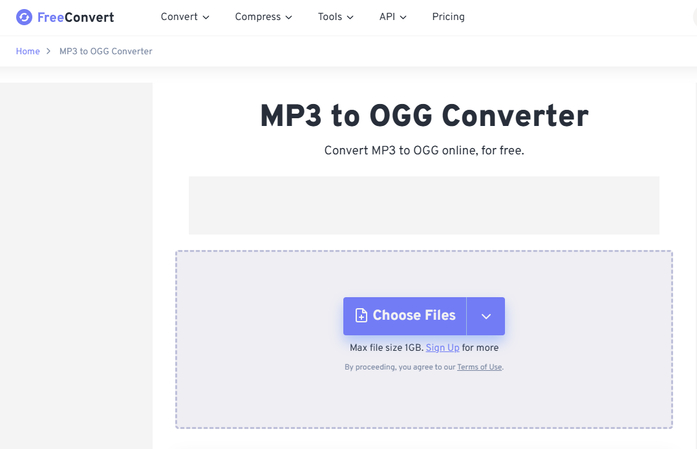Open the Convert menu
The width and height of the screenshot is (697, 449).
184,17
